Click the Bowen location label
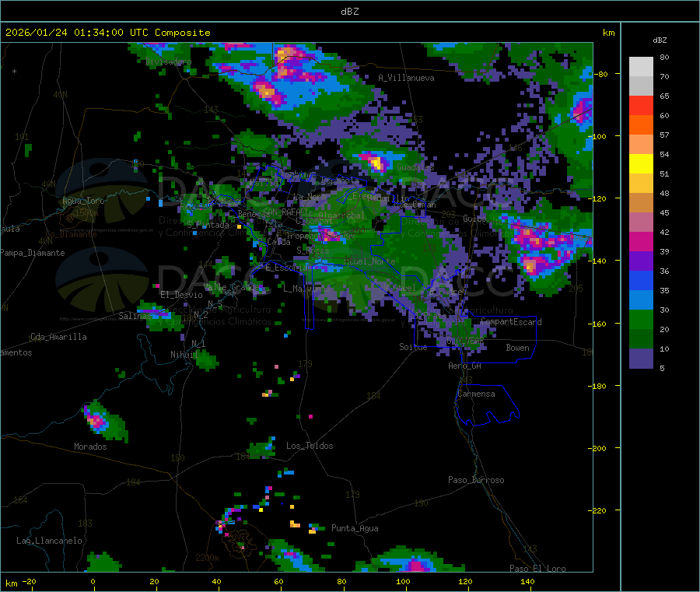Screen dimensions: 700x592 (x=517, y=347)
